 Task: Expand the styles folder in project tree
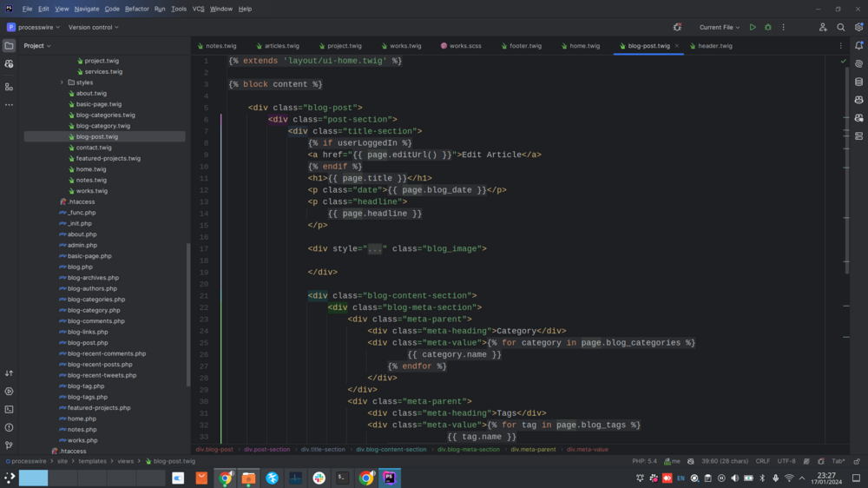62,82
